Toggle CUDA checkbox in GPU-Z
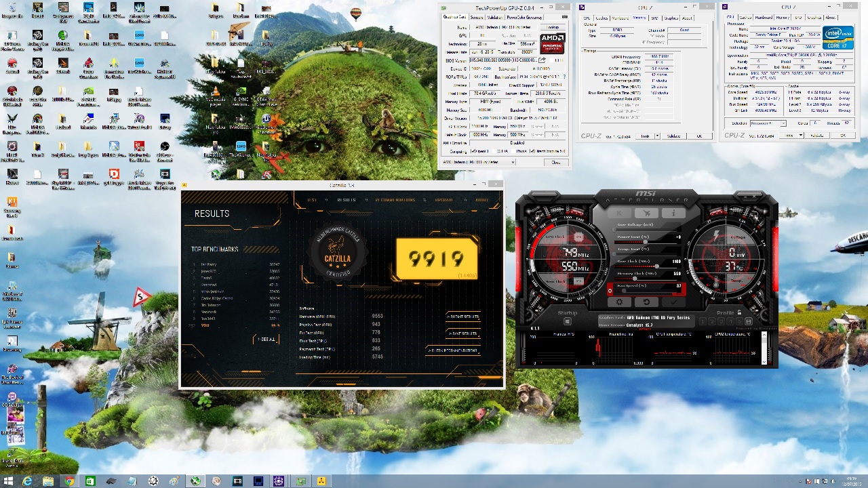The height and width of the screenshot is (488, 868). pos(494,151)
